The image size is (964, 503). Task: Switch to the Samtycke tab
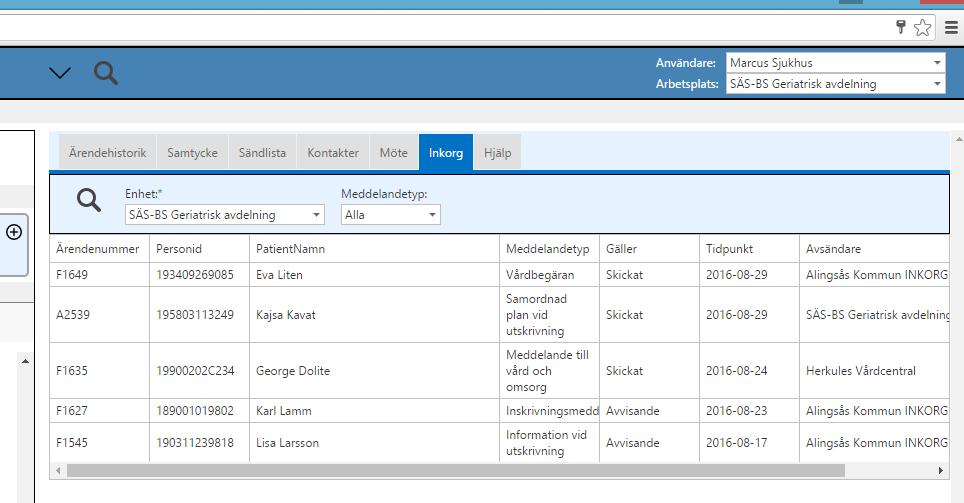pos(192,152)
